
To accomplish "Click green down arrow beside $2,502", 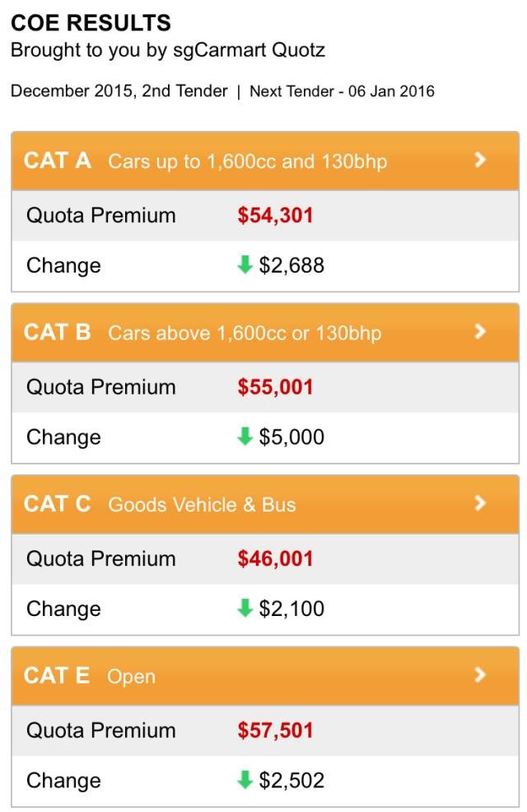I will pos(245,780).
